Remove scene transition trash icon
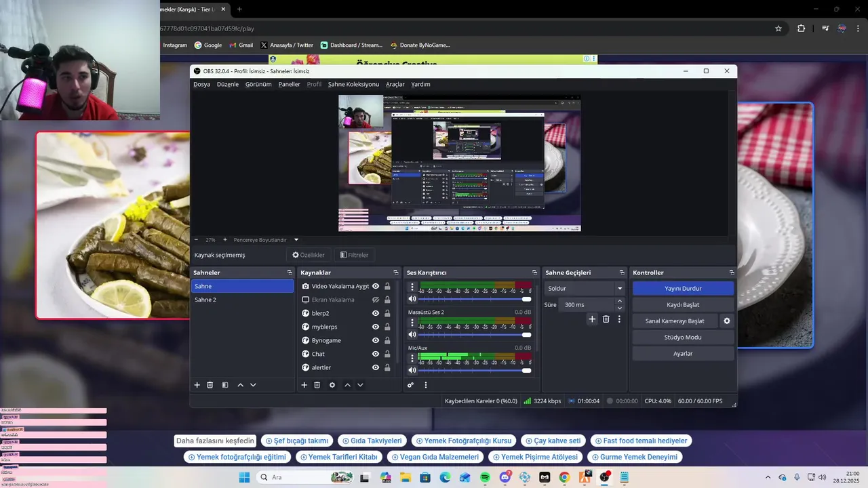 point(606,319)
